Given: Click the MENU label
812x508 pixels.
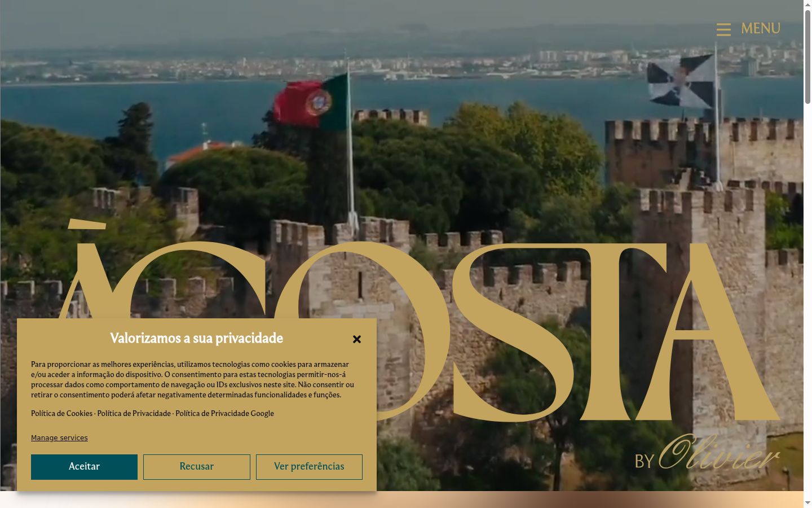Looking at the screenshot, I should (x=761, y=28).
